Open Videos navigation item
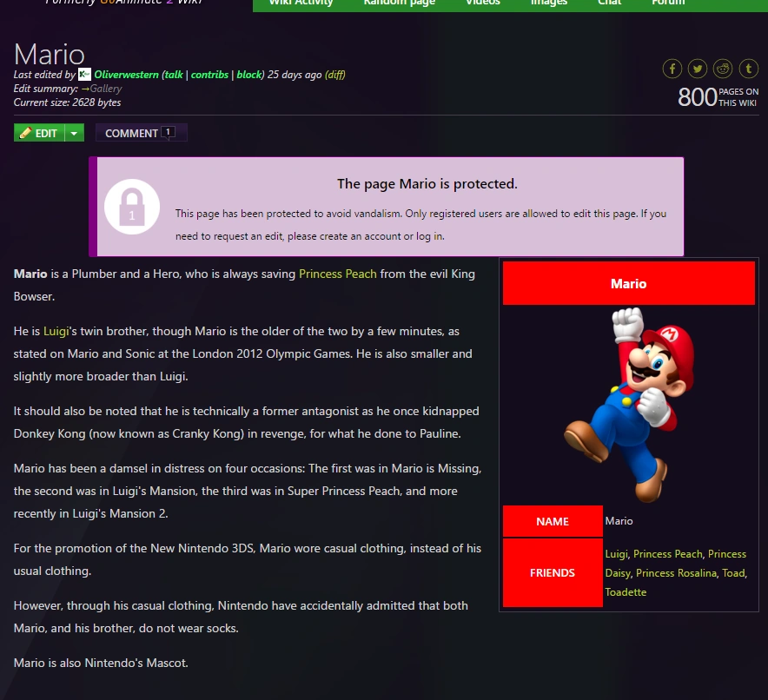 point(483,3)
